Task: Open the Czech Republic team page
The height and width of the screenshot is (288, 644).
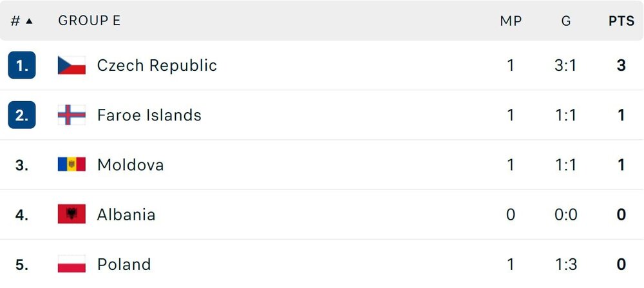Action: pos(156,65)
